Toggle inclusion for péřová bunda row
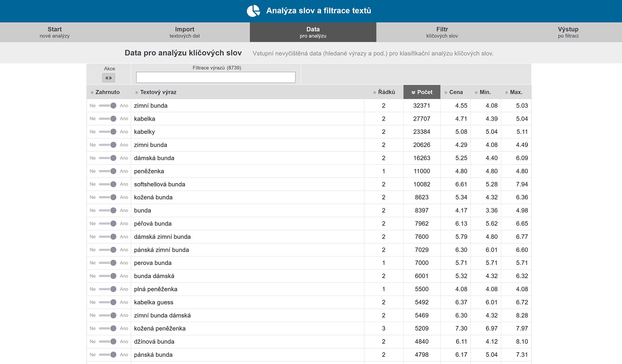Viewport: 622px width, 364px height. coord(108,224)
